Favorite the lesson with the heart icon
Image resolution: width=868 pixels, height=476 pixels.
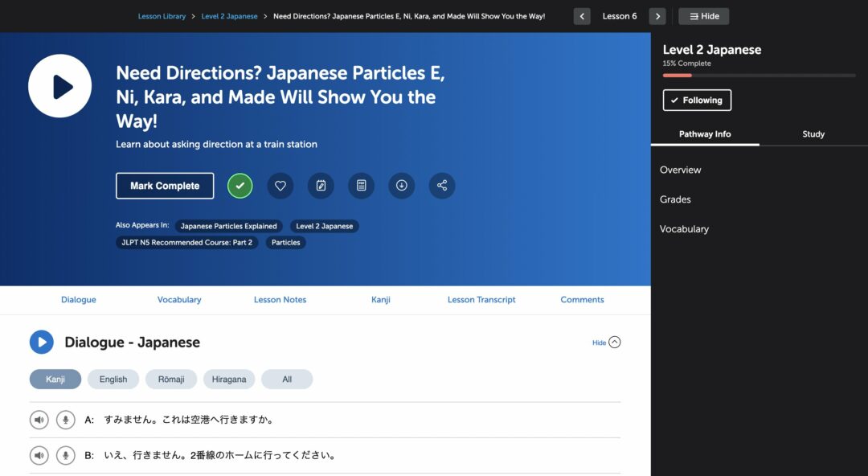(280, 186)
